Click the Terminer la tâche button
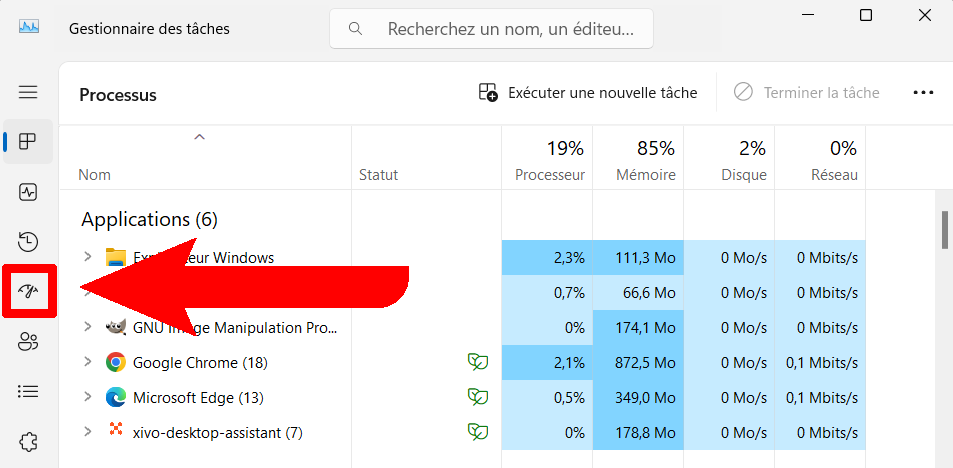This screenshot has width=953, height=468. pos(806,93)
